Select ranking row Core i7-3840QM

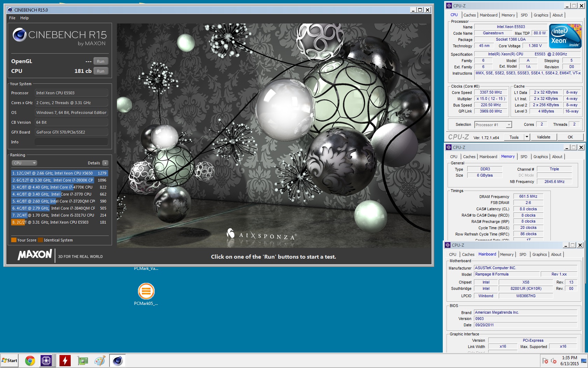(x=59, y=208)
